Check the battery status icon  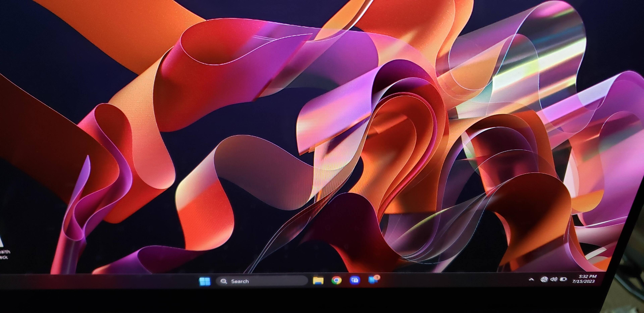tap(563, 279)
